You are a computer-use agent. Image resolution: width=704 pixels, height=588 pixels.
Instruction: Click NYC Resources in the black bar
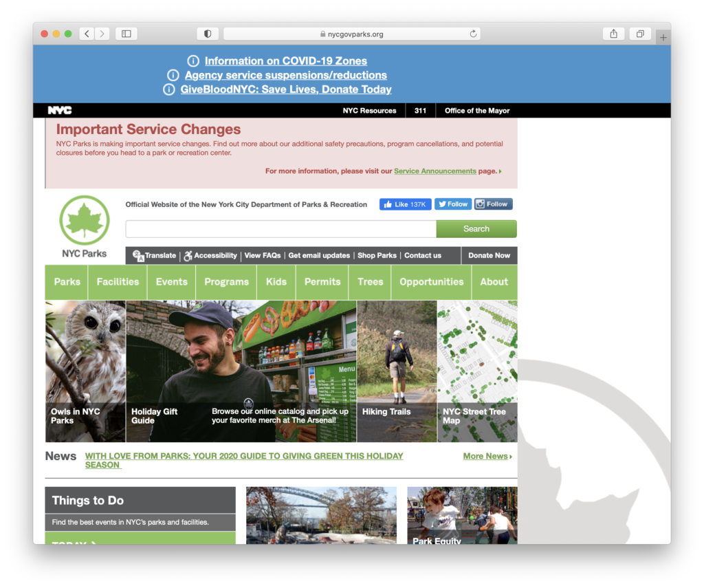point(369,111)
